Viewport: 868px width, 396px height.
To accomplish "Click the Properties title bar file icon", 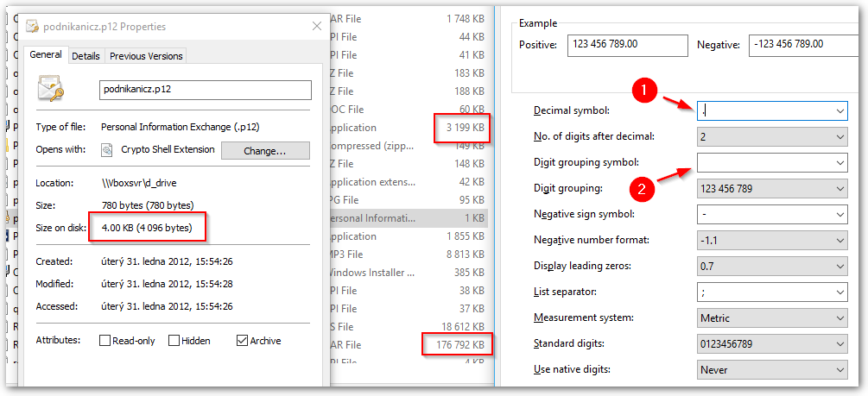I will pos(33,27).
